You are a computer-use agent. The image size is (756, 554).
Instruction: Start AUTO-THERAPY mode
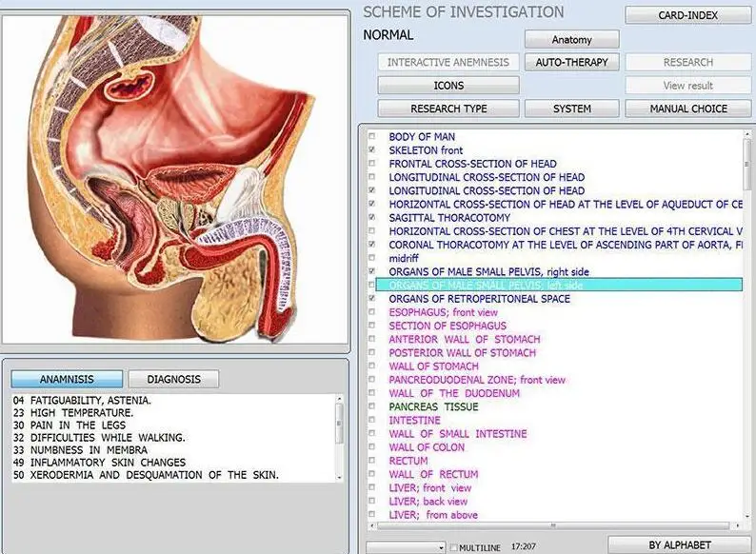(x=571, y=62)
